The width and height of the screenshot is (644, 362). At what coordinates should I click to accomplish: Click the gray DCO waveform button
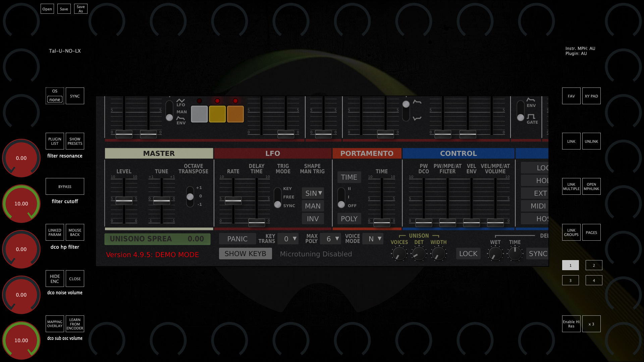[x=199, y=114]
